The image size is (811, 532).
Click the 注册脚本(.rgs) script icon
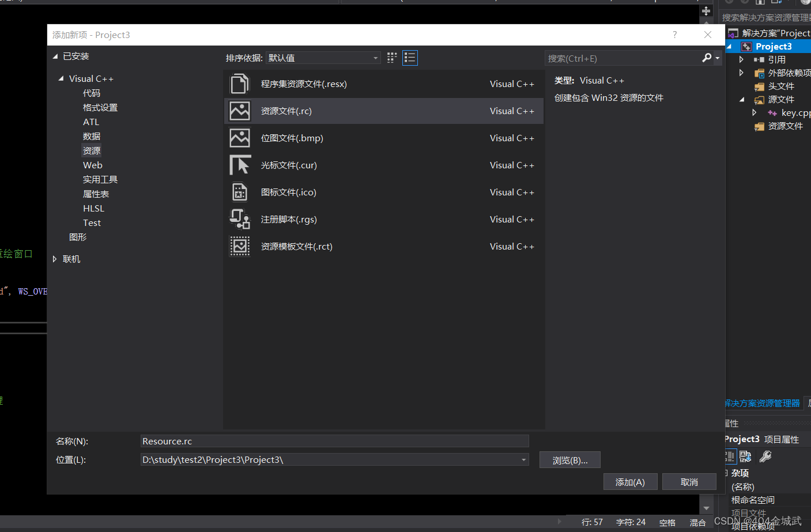click(240, 220)
